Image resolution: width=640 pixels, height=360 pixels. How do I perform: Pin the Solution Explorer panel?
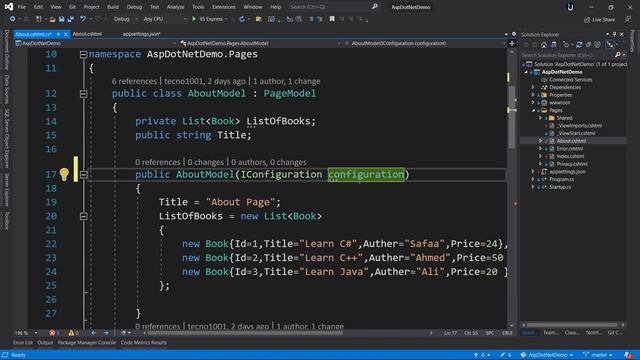point(614,35)
